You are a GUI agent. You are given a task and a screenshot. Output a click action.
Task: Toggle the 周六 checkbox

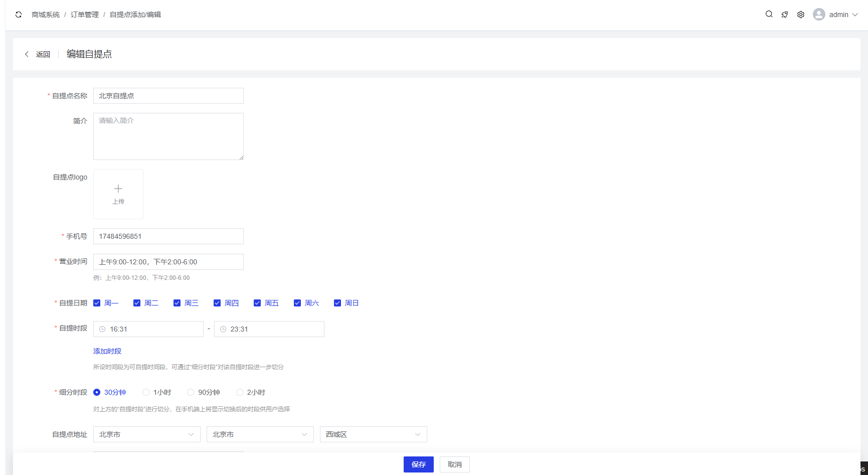(297, 303)
